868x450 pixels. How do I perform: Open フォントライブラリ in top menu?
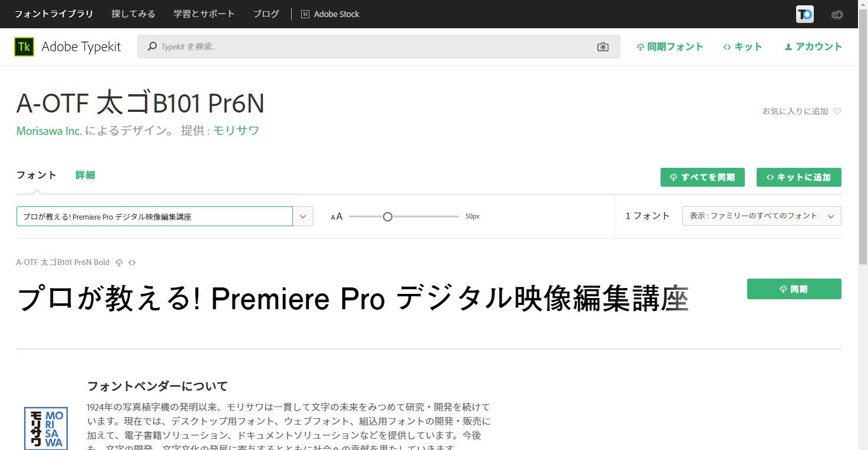[x=54, y=14]
